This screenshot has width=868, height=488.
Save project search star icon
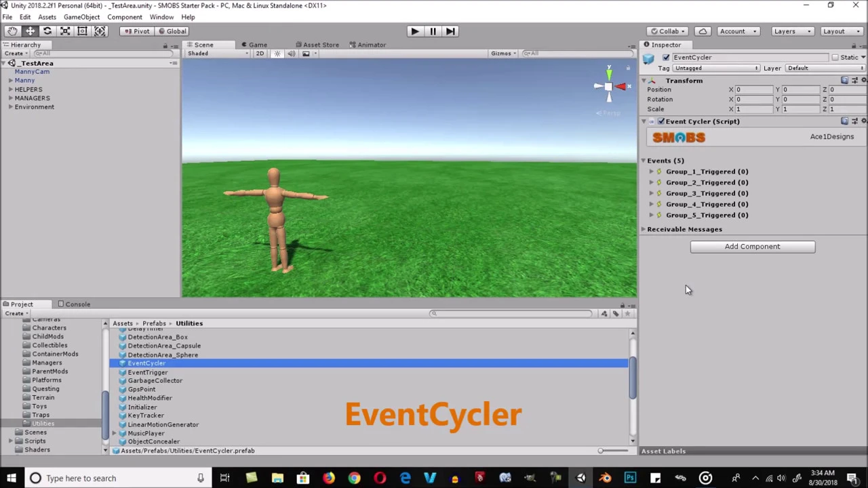(x=627, y=314)
